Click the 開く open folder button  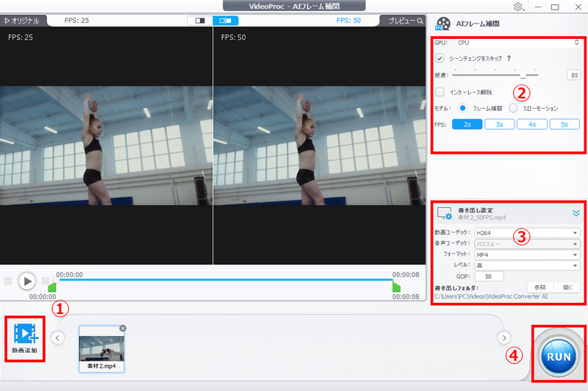pos(567,287)
